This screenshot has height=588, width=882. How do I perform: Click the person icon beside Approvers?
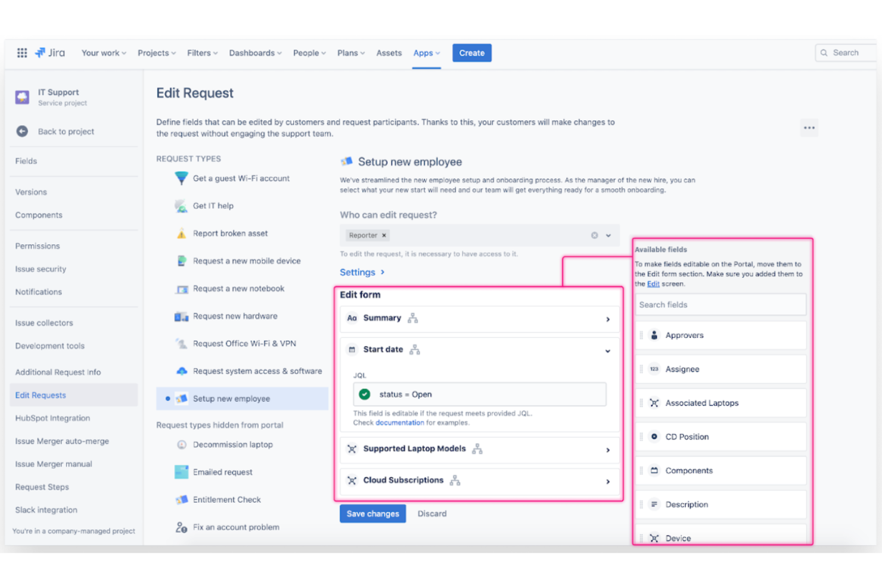pyautogui.click(x=654, y=335)
